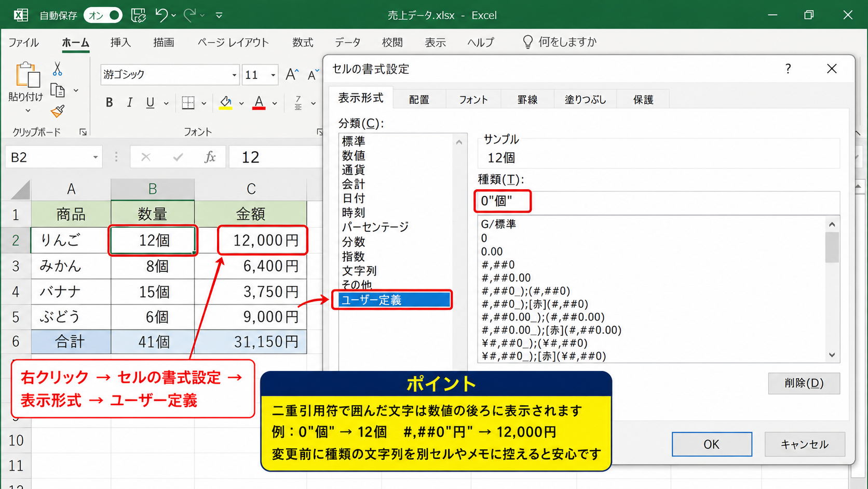This screenshot has width=868, height=489.
Task: Open the font color dropdown arrow
Action: pos(275,103)
